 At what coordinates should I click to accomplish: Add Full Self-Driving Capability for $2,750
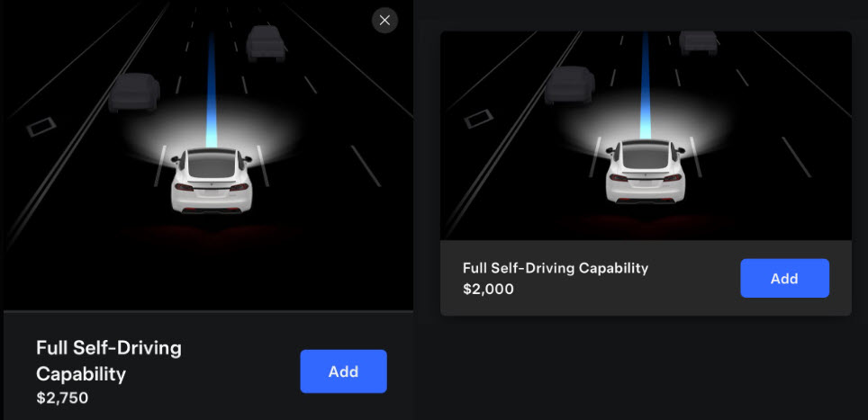pyautogui.click(x=343, y=371)
